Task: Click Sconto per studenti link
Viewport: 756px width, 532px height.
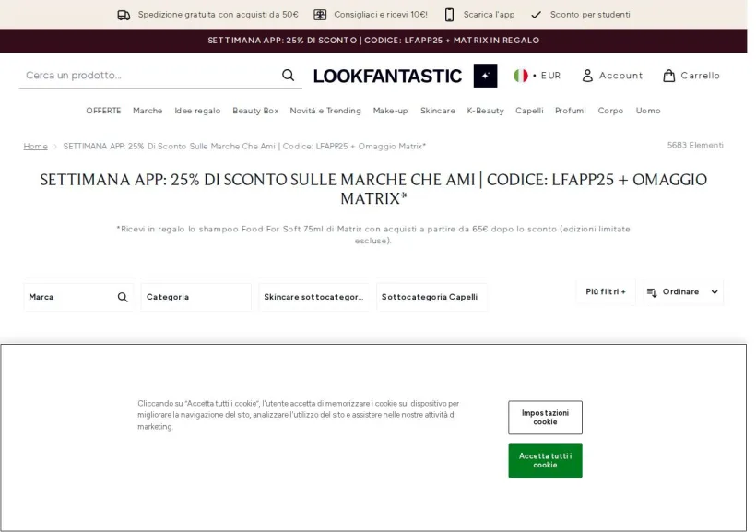Action: pyautogui.click(x=590, y=15)
